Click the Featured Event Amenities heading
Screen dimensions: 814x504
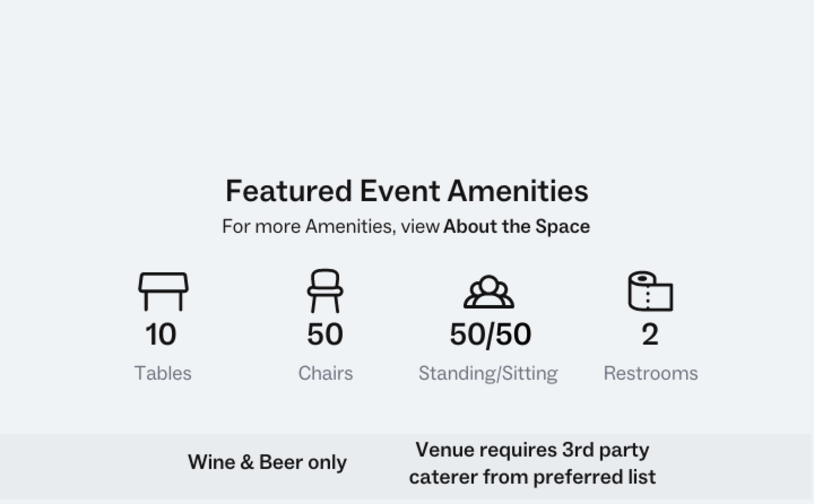click(x=407, y=191)
